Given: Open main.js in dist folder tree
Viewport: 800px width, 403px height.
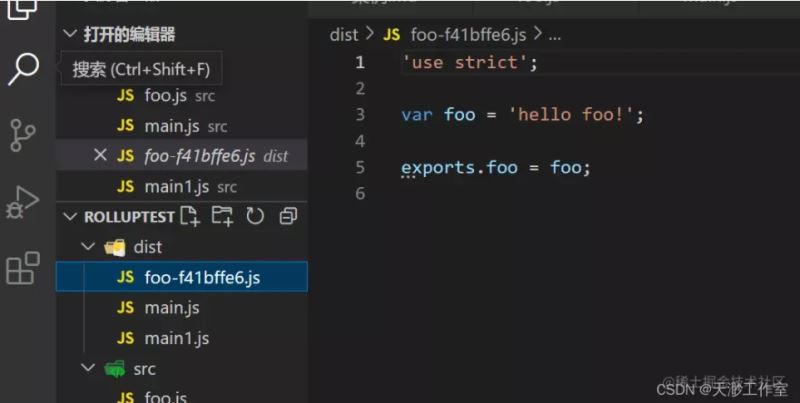Looking at the screenshot, I should point(182,308).
